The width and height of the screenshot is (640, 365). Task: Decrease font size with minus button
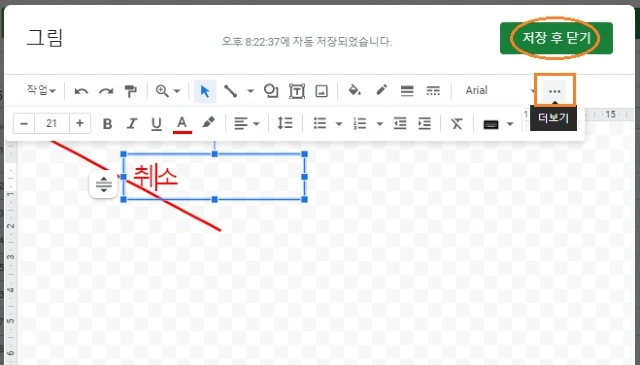click(x=24, y=123)
